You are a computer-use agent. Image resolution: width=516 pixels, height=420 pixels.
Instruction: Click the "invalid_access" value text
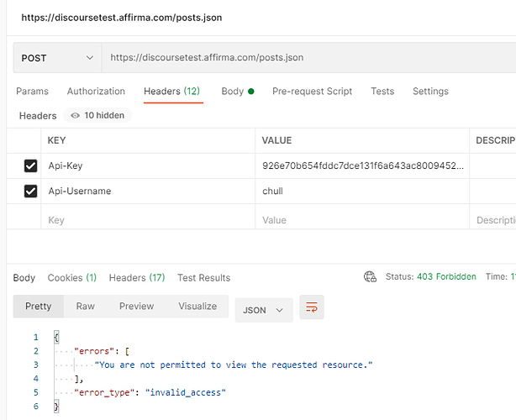click(x=186, y=393)
